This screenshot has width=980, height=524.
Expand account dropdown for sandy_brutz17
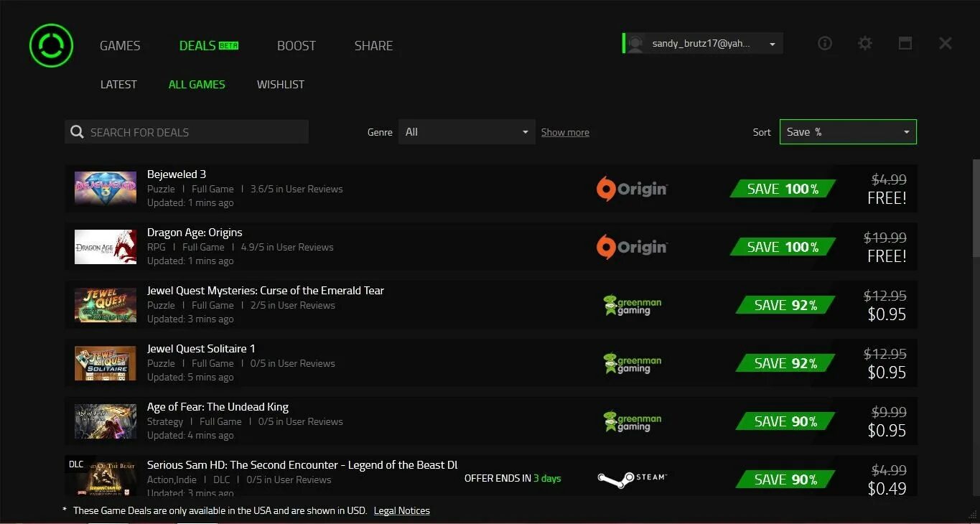pos(773,44)
